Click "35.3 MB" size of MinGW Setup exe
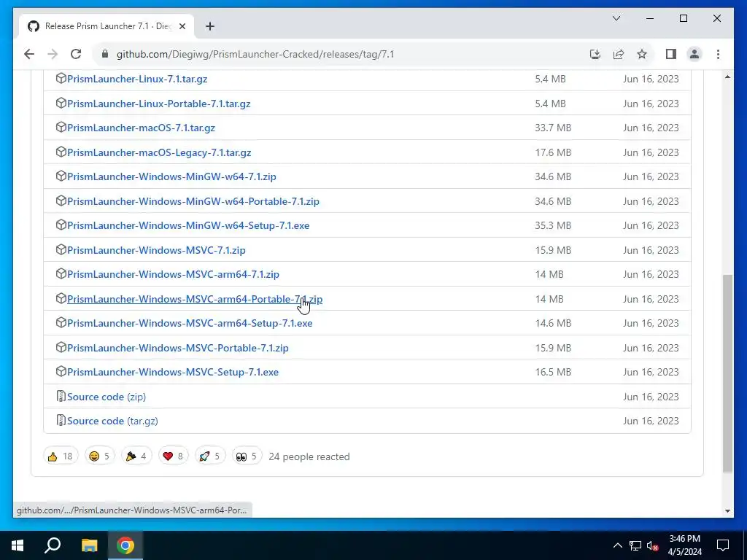The width and height of the screenshot is (747, 560). 553,226
